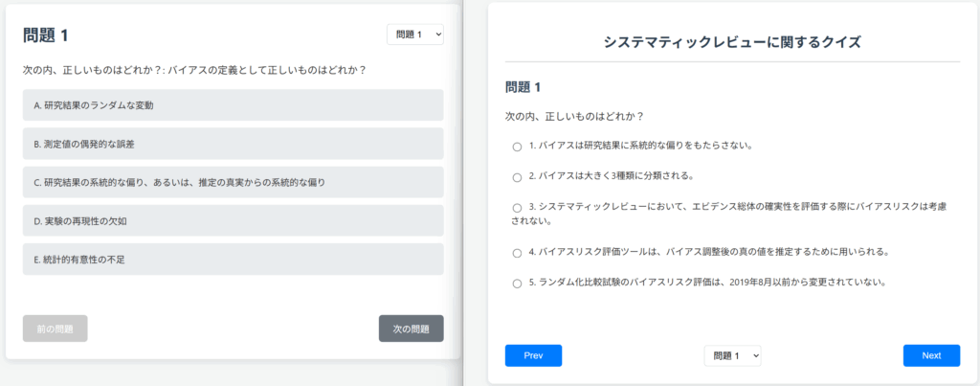The width and height of the screenshot is (980, 386).
Task: Click the disabled 前の問題 button
Action: 55,329
